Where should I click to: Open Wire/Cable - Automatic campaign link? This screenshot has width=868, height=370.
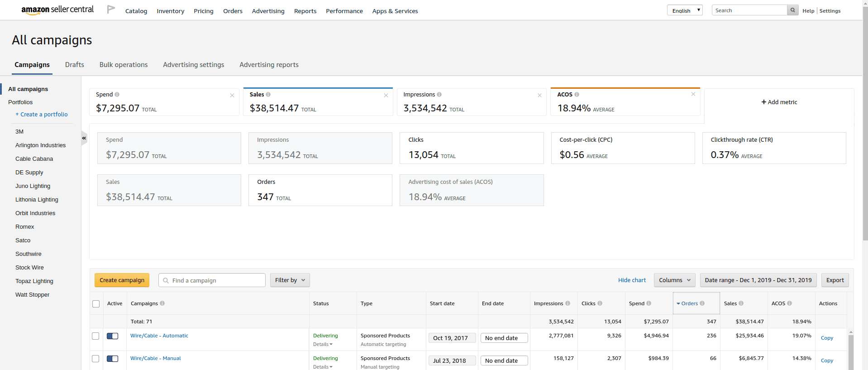pos(159,336)
